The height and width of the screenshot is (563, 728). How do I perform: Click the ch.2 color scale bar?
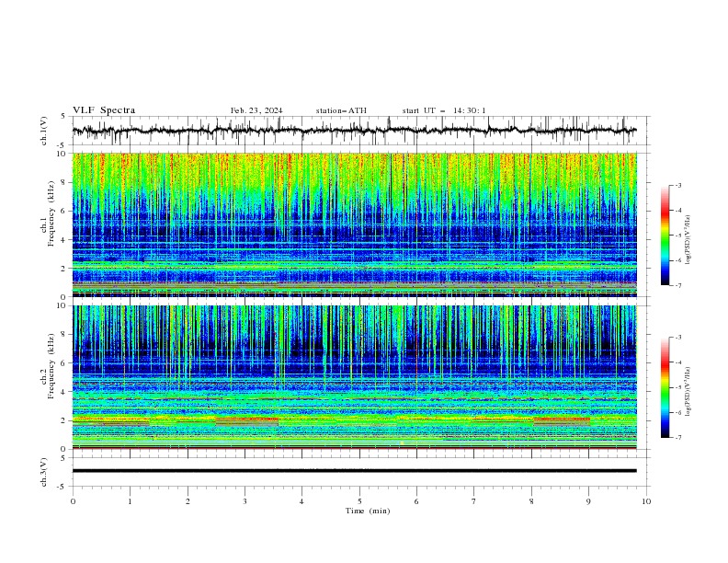coord(665,387)
